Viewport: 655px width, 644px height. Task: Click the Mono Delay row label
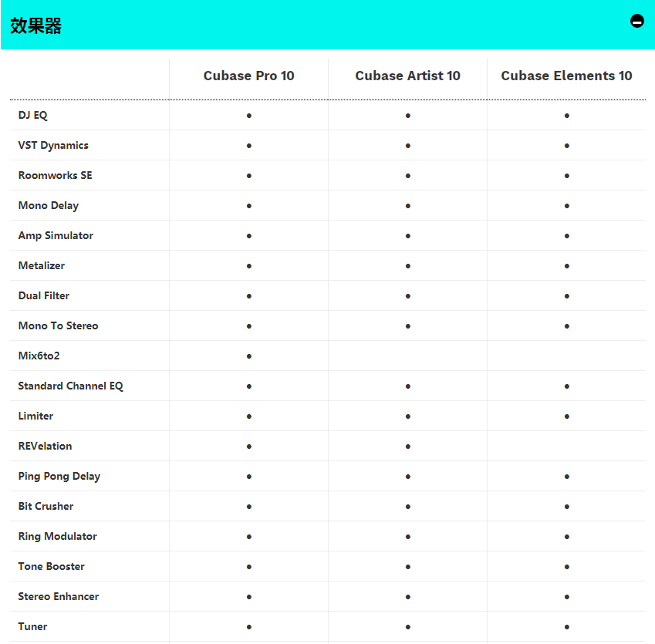pos(49,205)
